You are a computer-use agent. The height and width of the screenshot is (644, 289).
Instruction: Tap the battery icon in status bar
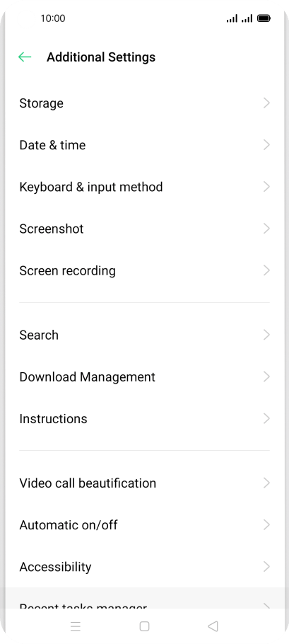pos(264,18)
